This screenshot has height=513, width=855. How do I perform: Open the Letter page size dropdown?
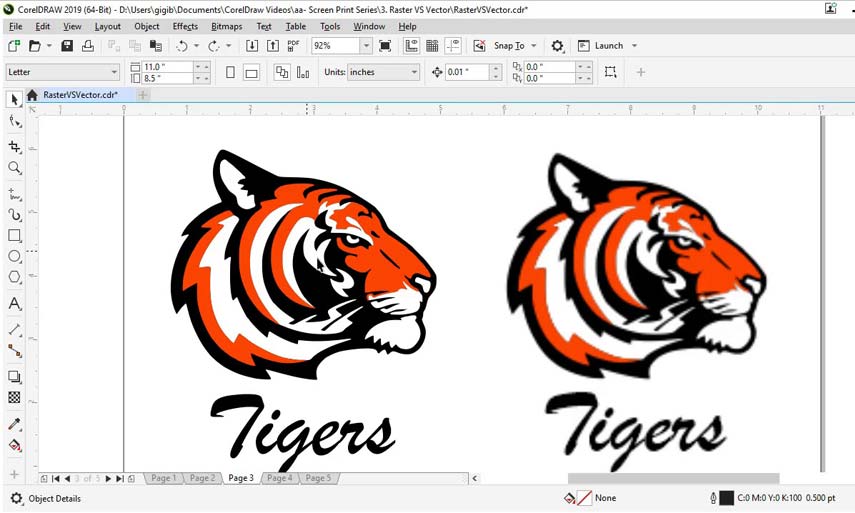pos(63,72)
